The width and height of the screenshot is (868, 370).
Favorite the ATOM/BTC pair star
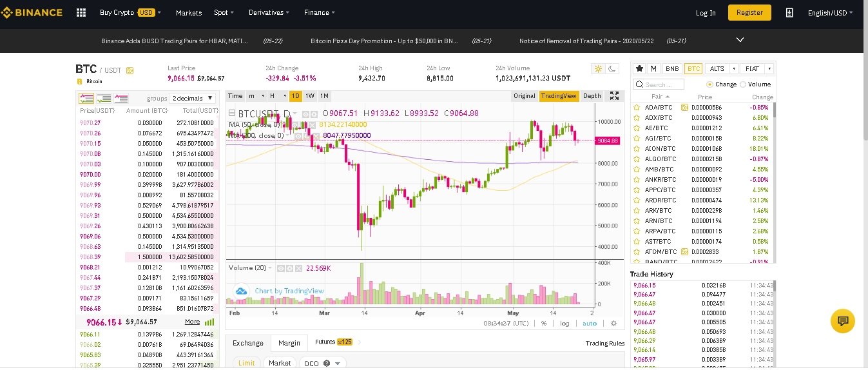[x=637, y=251]
